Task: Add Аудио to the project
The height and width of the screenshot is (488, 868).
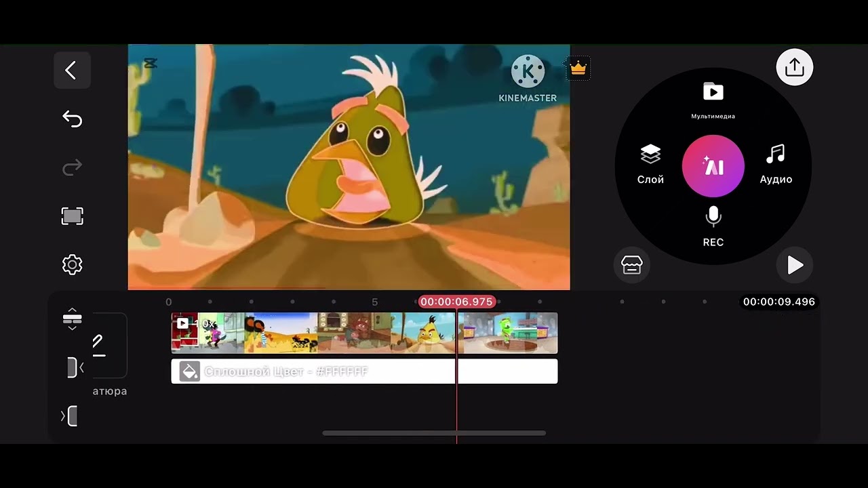Action: (x=776, y=165)
